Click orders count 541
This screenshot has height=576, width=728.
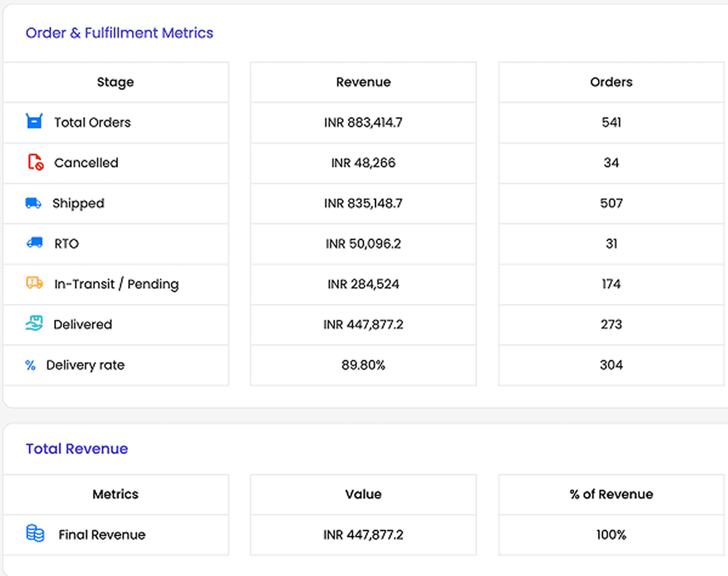click(x=611, y=123)
